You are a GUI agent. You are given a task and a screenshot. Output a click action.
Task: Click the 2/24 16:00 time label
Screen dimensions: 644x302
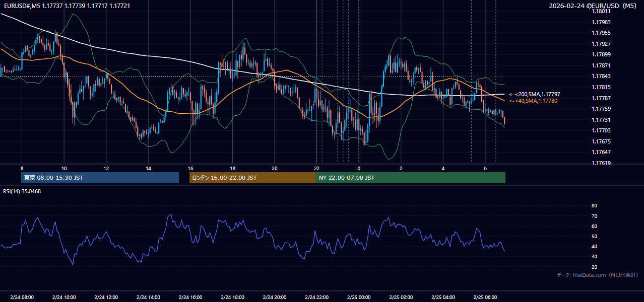[190, 297]
